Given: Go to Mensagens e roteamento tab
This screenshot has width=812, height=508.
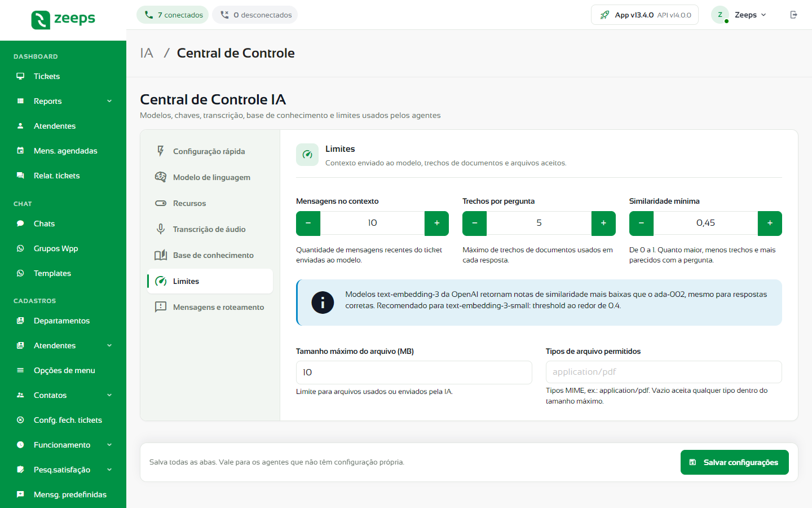Looking at the screenshot, I should pos(210,307).
